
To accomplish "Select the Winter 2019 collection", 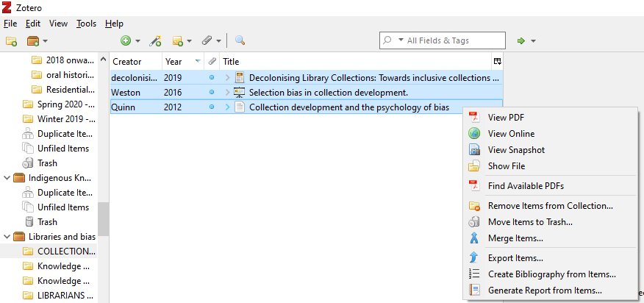I will [x=59, y=119].
